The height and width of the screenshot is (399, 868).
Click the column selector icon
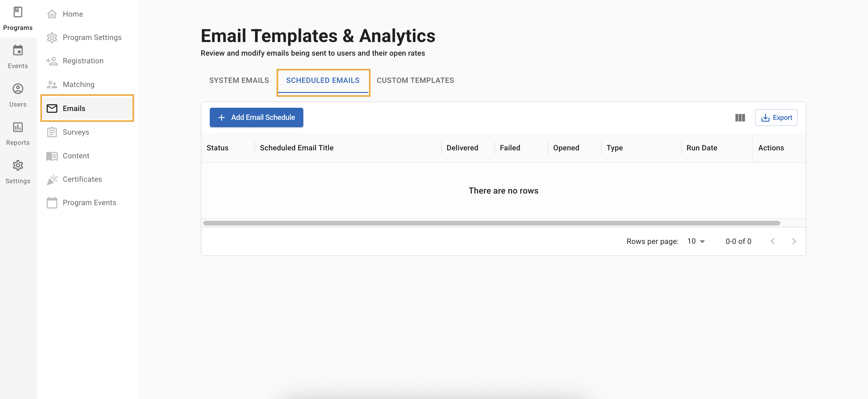[740, 118]
